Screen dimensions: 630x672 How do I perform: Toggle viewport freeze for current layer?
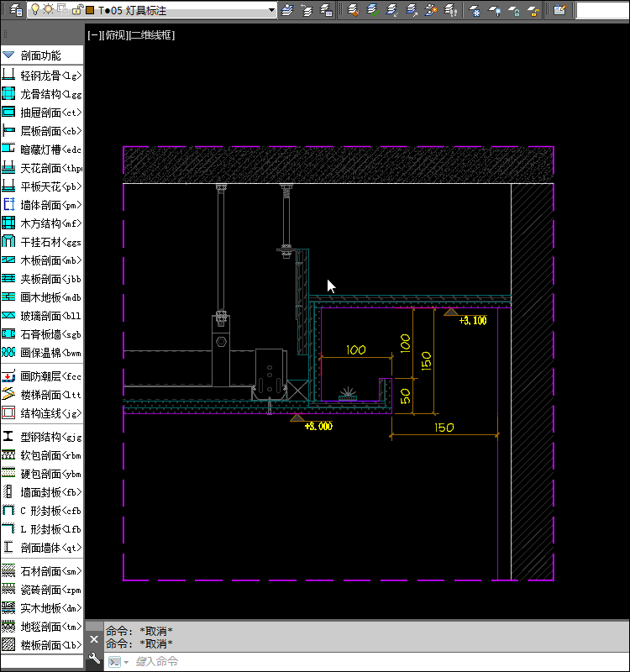pos(62,9)
